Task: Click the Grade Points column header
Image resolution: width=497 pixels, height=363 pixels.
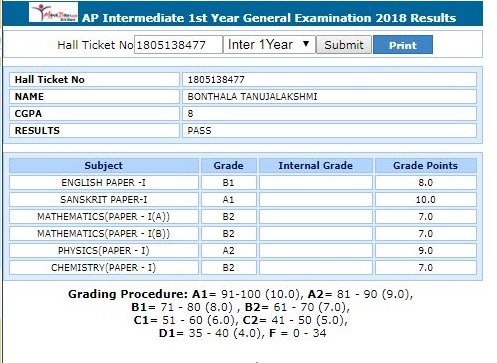Action: pyautogui.click(x=426, y=166)
